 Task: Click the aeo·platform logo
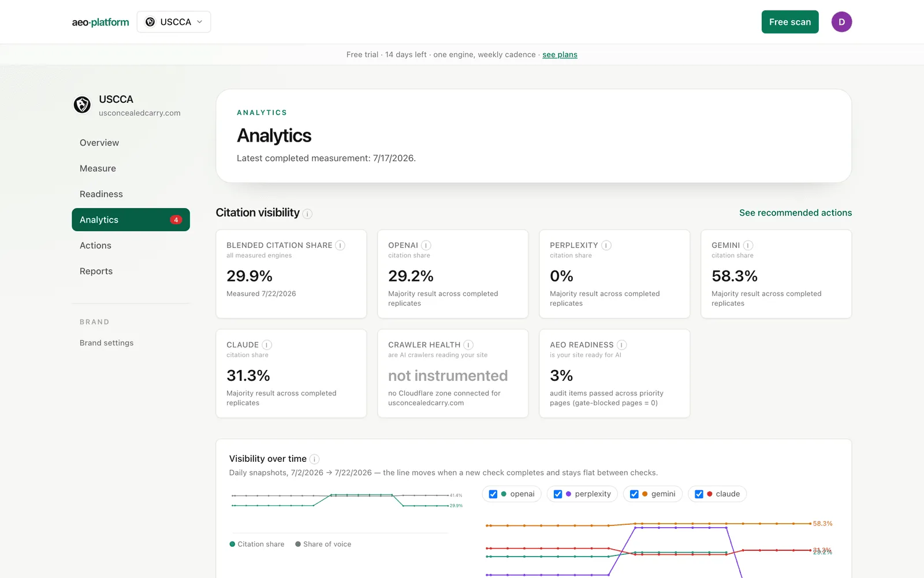point(100,22)
